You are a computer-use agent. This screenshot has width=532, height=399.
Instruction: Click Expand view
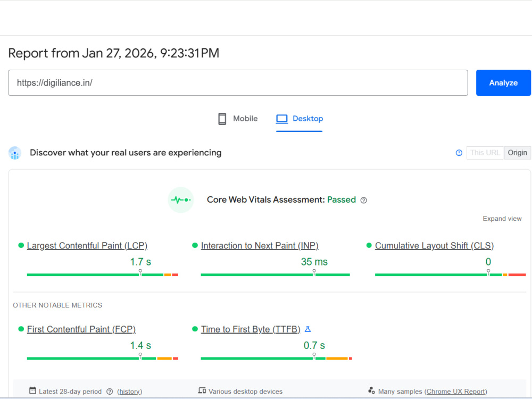point(502,219)
